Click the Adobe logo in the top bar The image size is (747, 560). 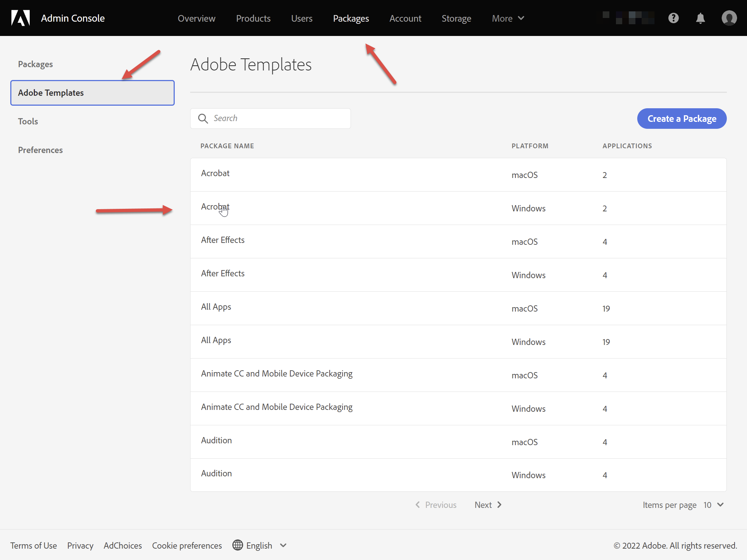point(21,18)
